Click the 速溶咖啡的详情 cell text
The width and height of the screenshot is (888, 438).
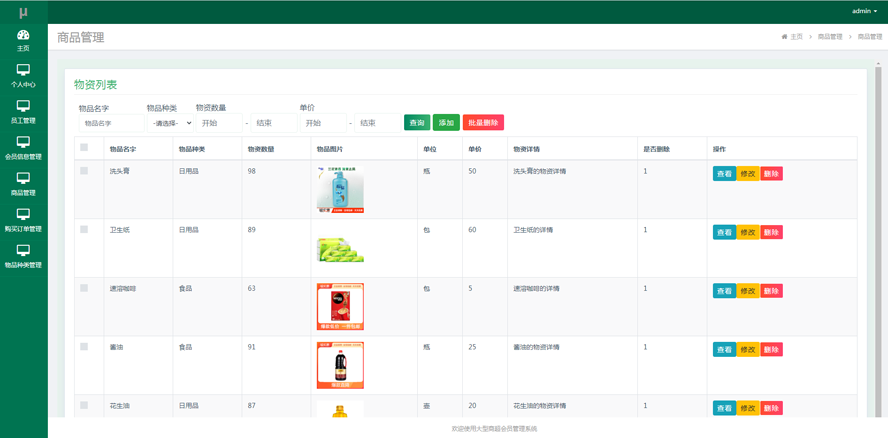[536, 288]
